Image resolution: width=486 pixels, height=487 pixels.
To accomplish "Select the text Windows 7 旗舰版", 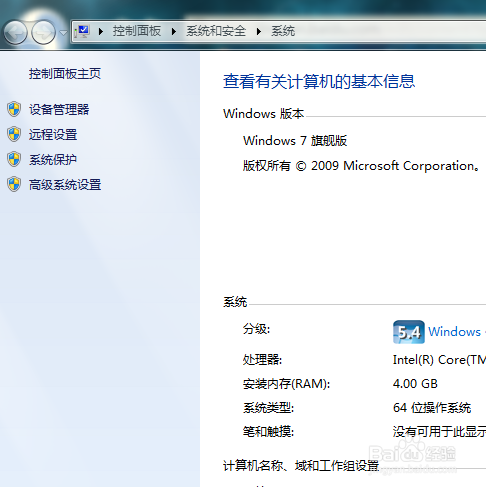I will point(295,140).
